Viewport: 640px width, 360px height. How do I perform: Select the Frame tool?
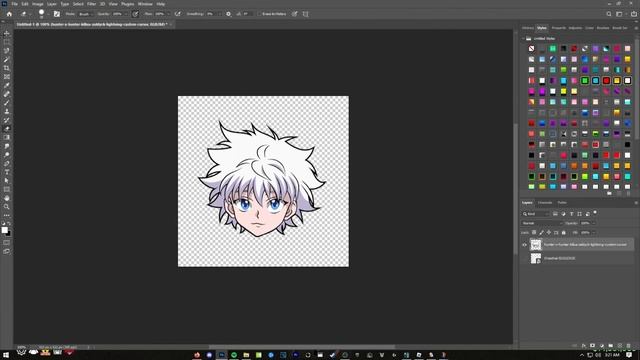coord(7,77)
